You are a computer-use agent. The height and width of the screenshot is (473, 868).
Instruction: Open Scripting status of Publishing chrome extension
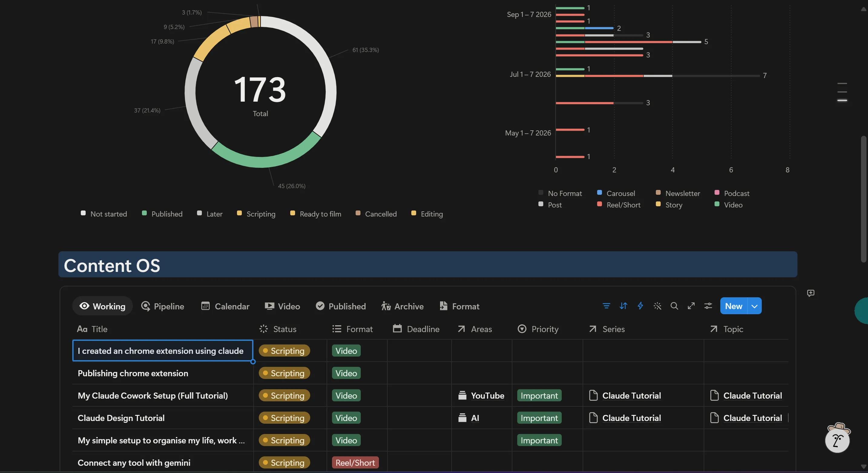click(284, 373)
